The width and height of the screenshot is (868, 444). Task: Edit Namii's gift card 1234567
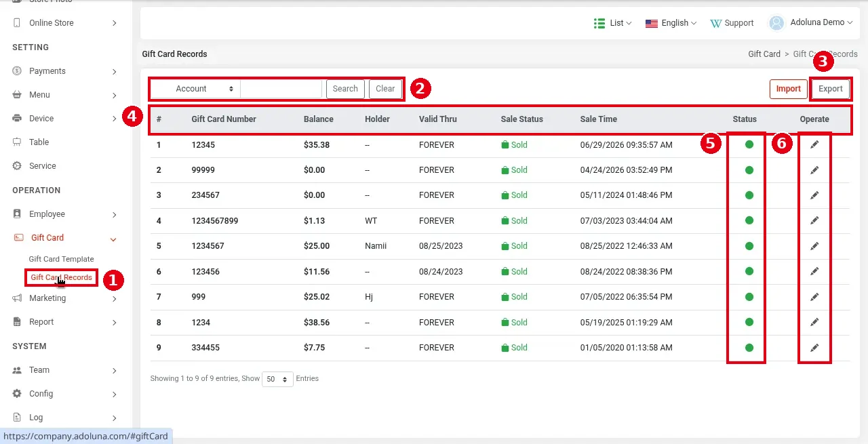point(814,246)
